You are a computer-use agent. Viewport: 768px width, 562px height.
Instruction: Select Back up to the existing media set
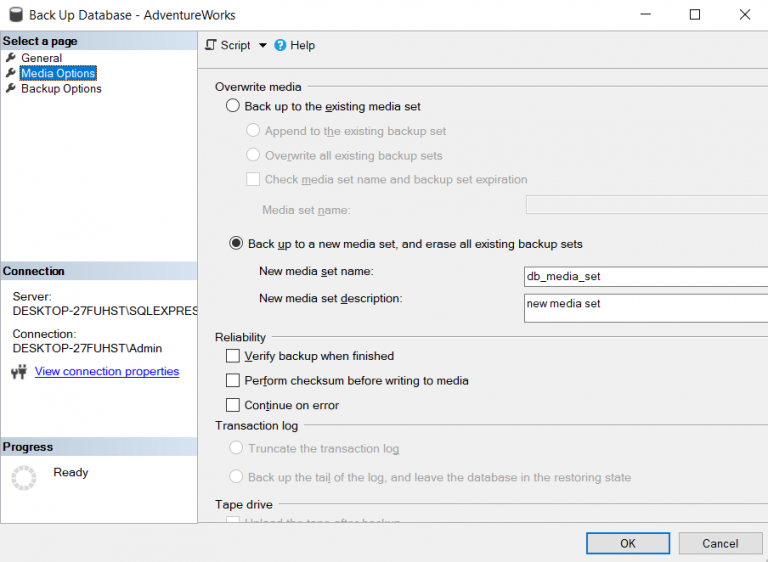point(233,106)
